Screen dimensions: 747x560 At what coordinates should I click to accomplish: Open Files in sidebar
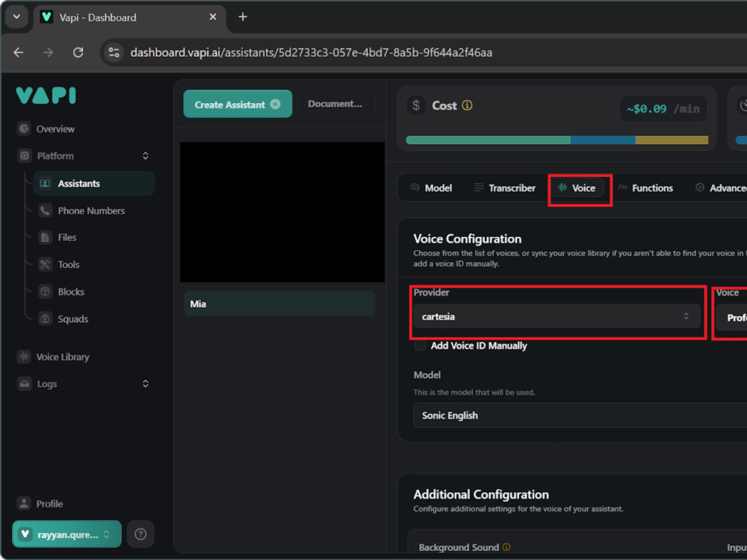click(x=67, y=237)
